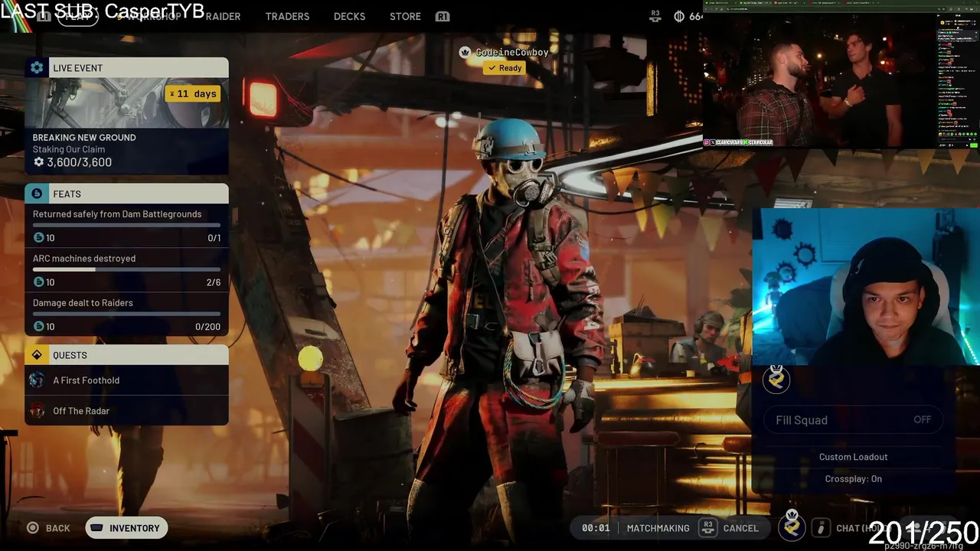Click the MATCHMAKING status label
The image size is (980, 551).
pyautogui.click(x=658, y=528)
